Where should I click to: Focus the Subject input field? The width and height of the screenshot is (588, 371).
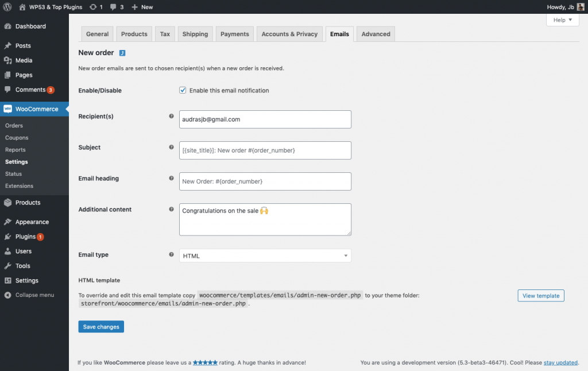click(x=265, y=150)
